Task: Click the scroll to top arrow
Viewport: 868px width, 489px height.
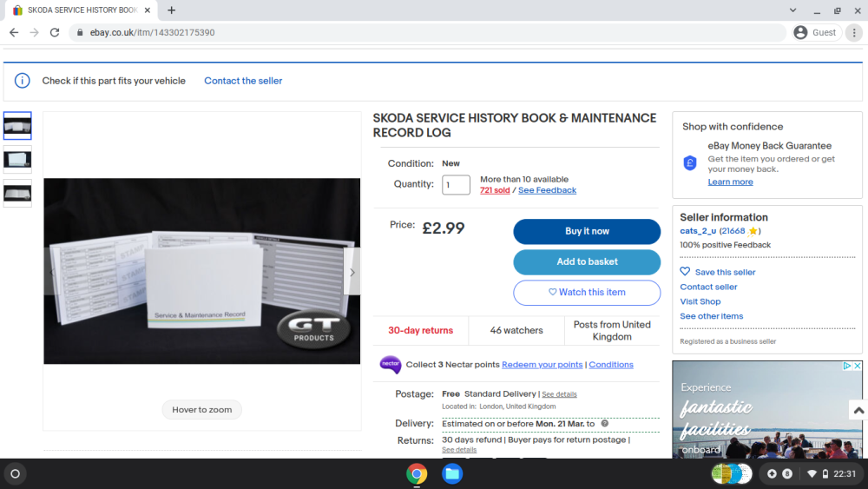Action: [858, 410]
